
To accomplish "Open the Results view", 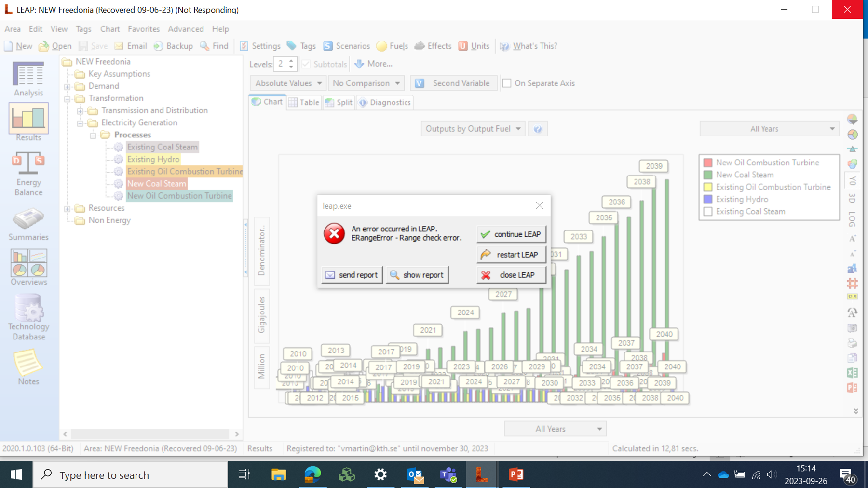I will [x=28, y=122].
